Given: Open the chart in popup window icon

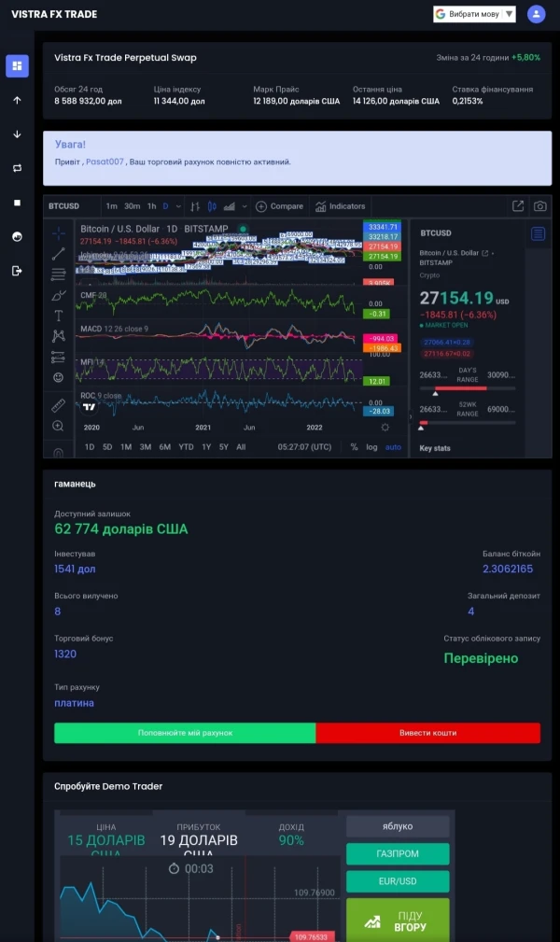Looking at the screenshot, I should (x=518, y=206).
